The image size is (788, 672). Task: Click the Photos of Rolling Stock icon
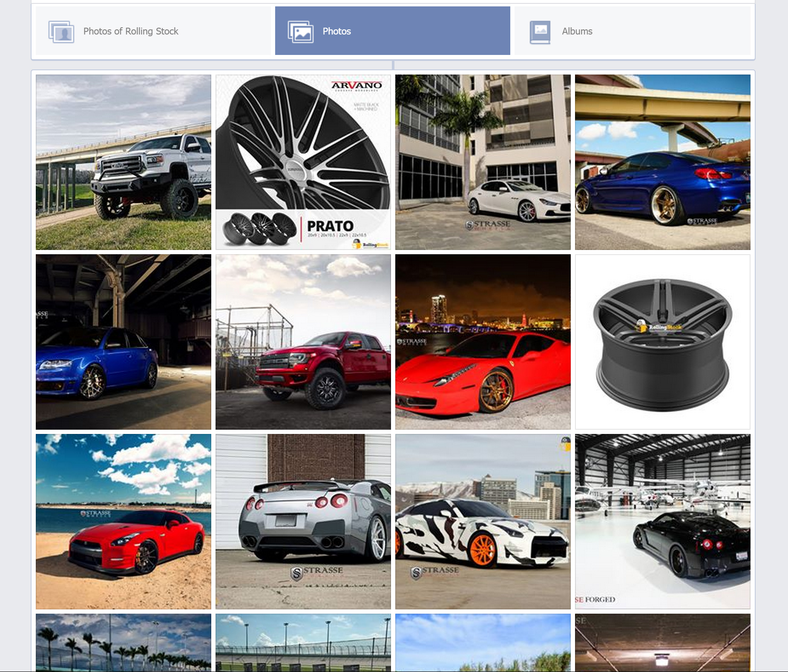click(x=61, y=32)
